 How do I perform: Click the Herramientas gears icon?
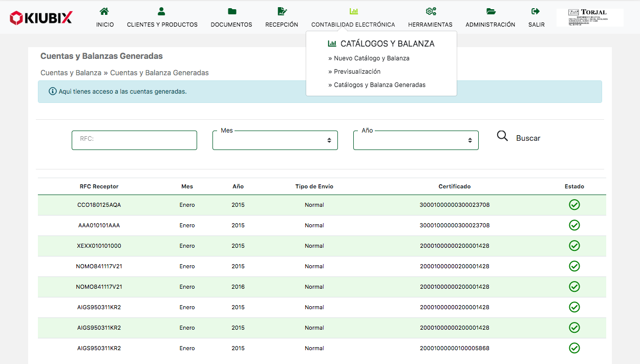(430, 11)
